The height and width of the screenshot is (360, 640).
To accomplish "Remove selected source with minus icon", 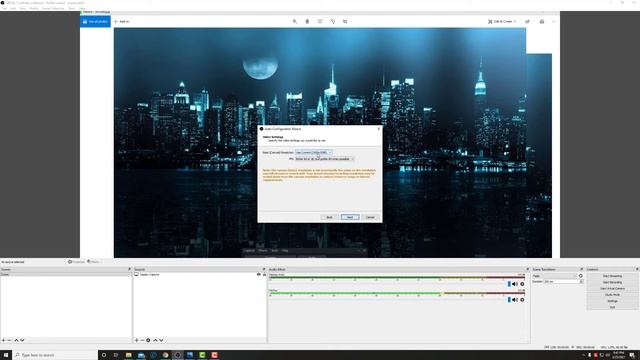I will [x=142, y=340].
